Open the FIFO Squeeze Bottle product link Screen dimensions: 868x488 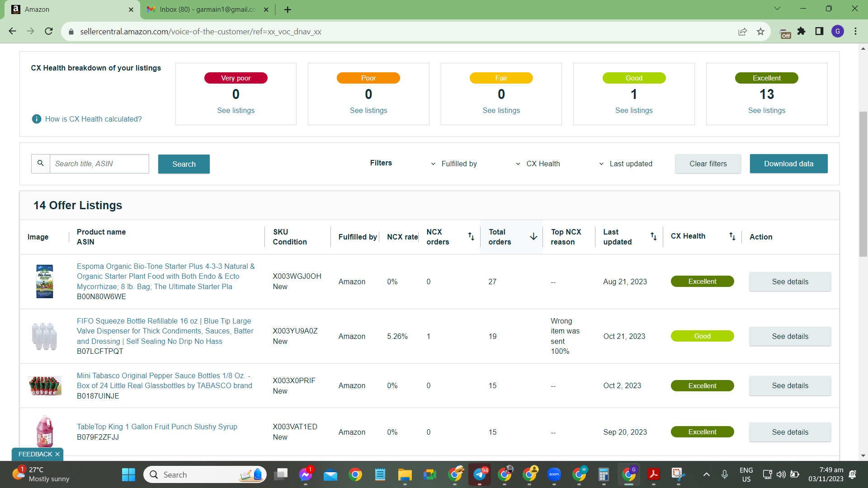165,331
